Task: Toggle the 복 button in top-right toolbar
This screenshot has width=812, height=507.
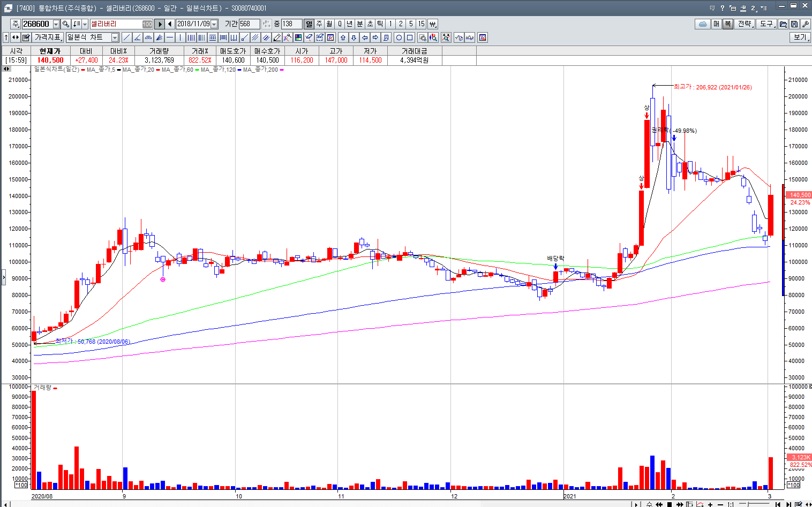Action: pyautogui.click(x=727, y=24)
